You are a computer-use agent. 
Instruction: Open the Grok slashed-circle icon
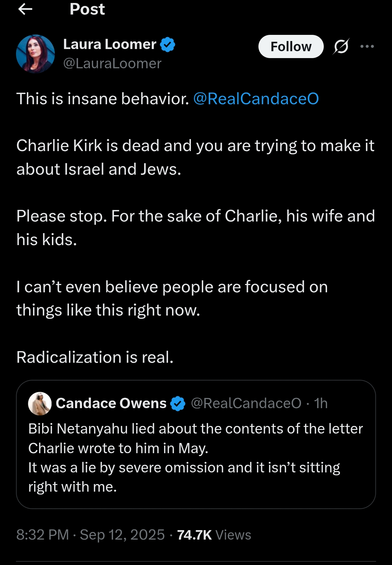[341, 46]
